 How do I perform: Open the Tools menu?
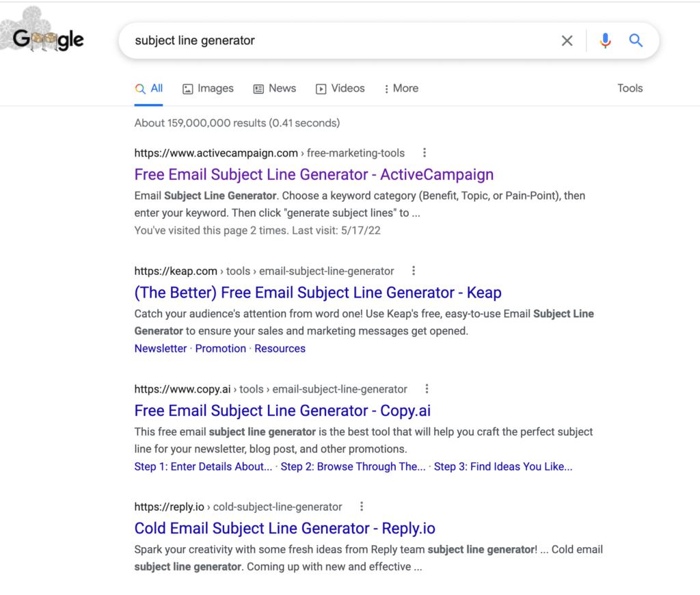tap(630, 88)
